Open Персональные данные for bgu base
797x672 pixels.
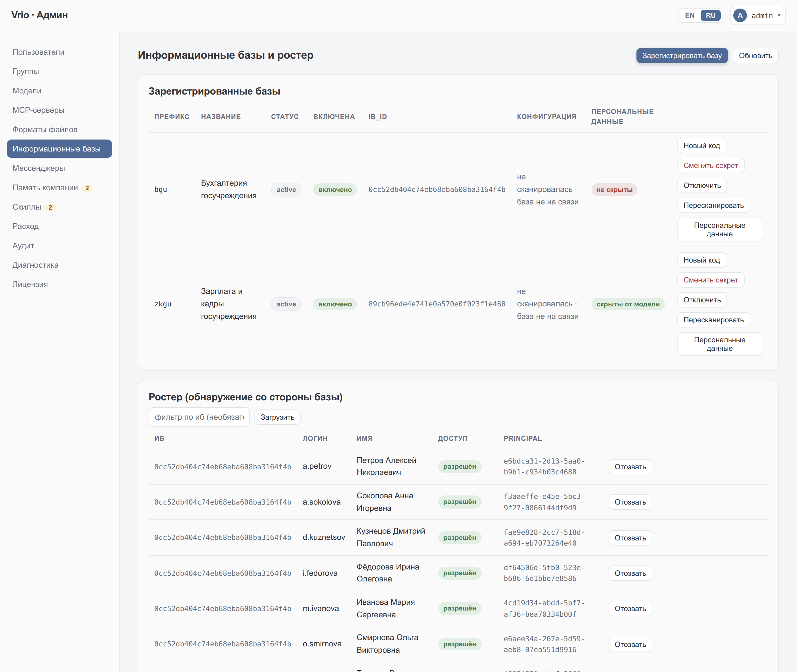tap(719, 230)
